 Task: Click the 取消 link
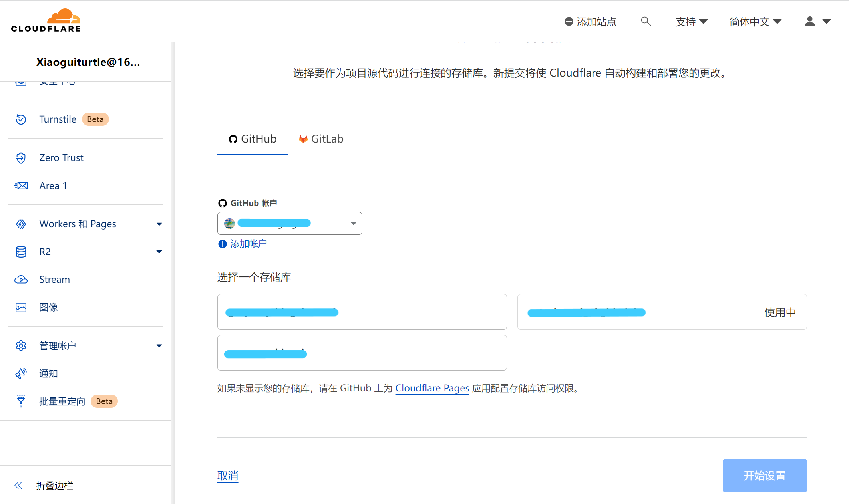pos(228,476)
